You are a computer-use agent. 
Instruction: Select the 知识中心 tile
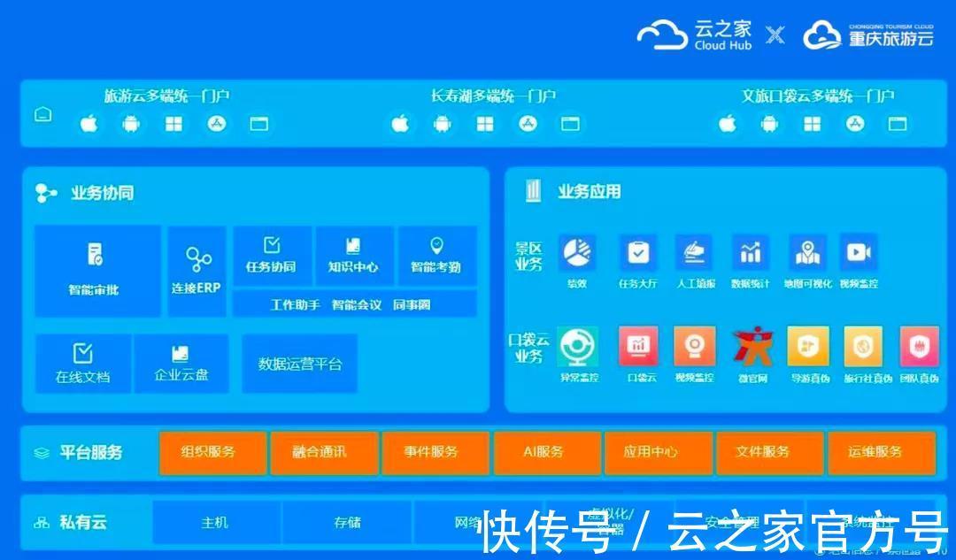click(353, 256)
